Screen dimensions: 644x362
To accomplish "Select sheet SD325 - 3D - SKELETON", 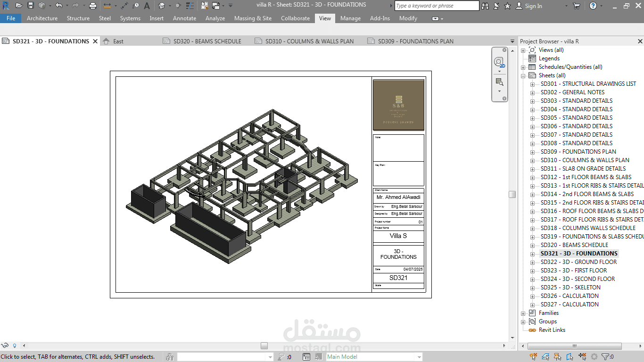I will pyautogui.click(x=570, y=288).
